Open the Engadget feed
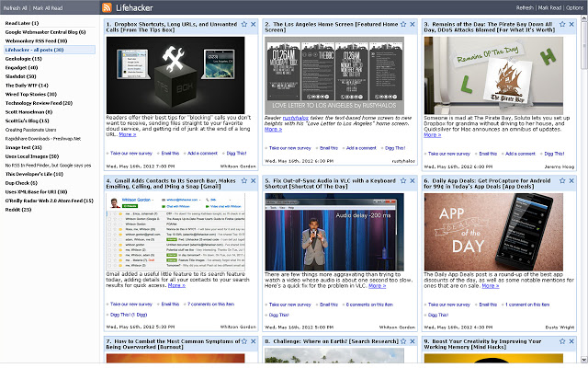The image size is (588, 368). 21,67
